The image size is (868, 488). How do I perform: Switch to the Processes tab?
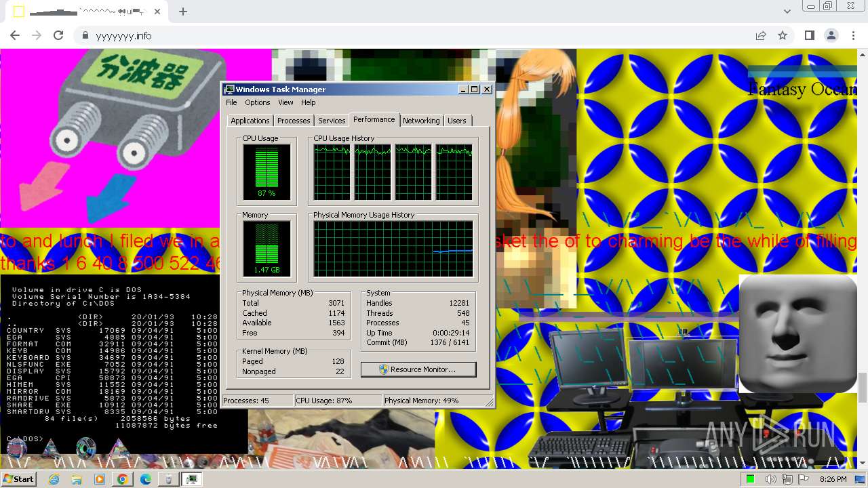(x=294, y=121)
